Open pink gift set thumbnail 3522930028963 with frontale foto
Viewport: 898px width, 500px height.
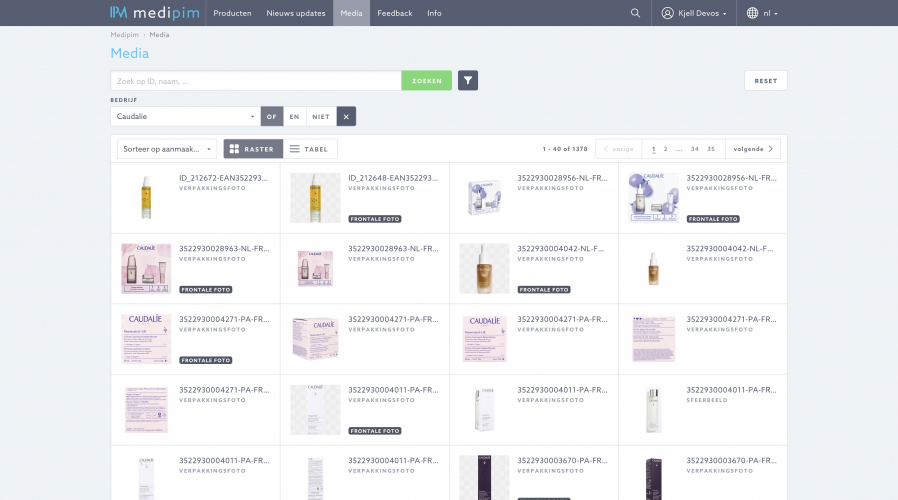pos(146,269)
